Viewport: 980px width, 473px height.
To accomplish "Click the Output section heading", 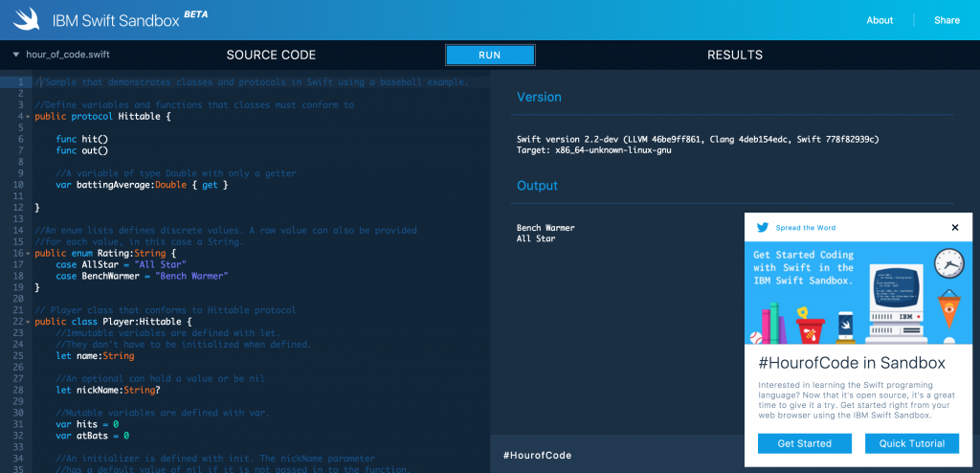I will coord(537,186).
